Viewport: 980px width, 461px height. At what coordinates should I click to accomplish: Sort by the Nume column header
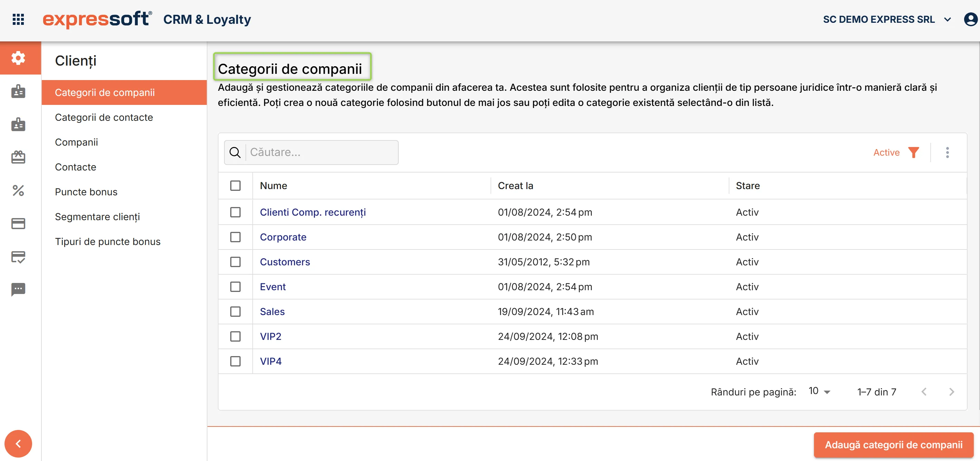[x=273, y=186]
